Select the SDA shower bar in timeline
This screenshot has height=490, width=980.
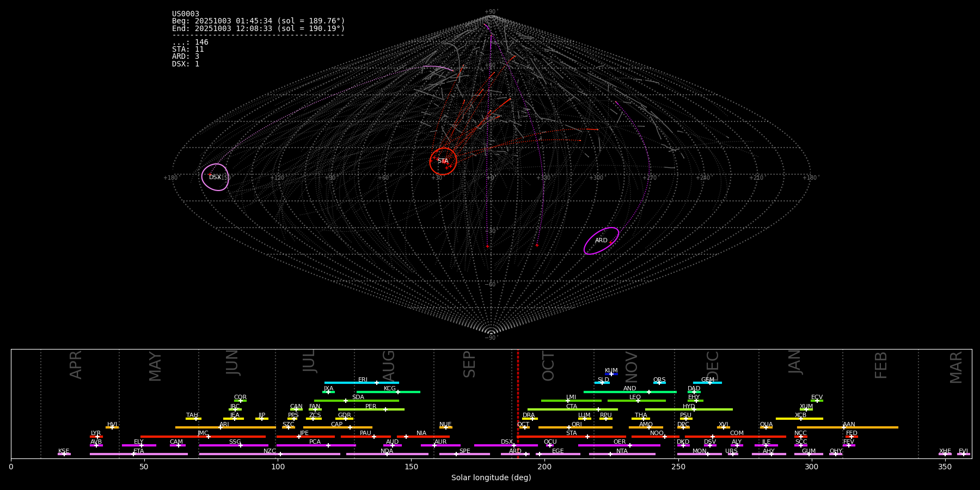(357, 401)
